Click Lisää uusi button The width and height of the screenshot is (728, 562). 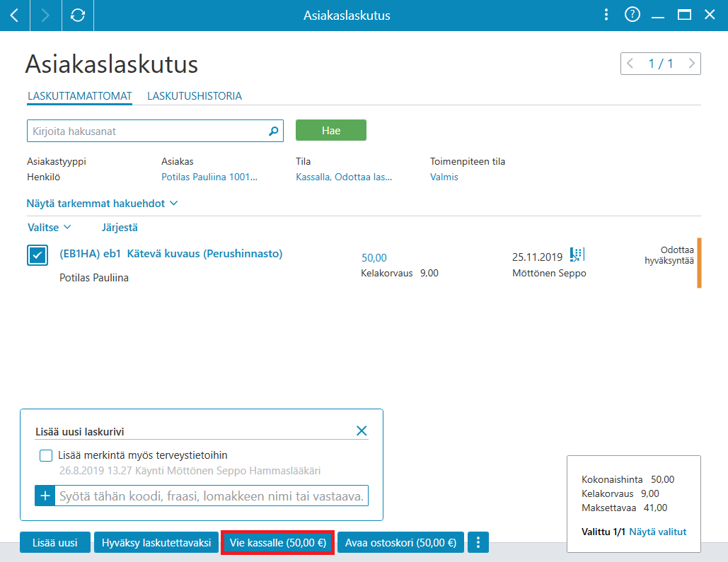[x=54, y=542]
